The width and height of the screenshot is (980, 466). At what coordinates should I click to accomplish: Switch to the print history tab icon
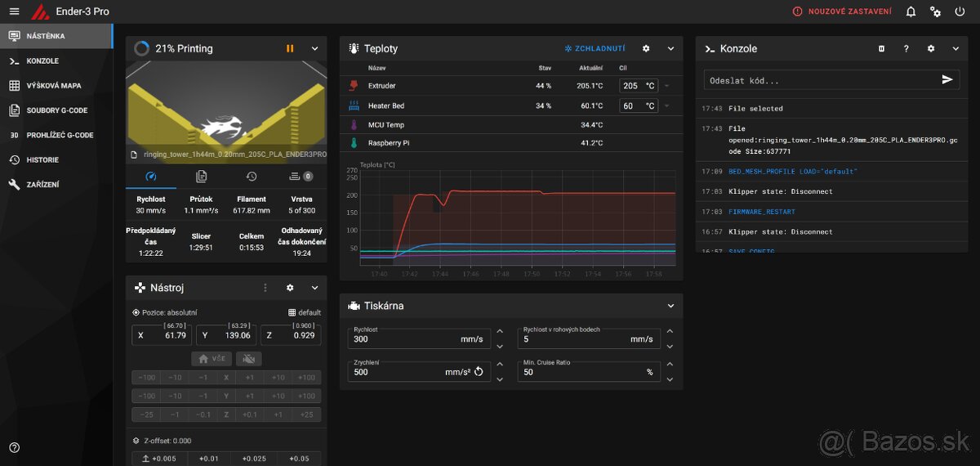click(252, 176)
